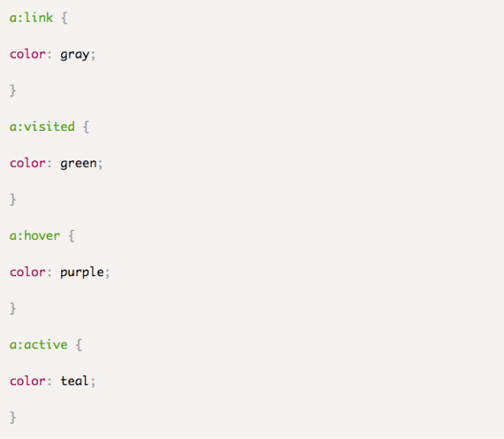This screenshot has width=504, height=439.
Task: Click the closing brace of a:link rule
Action: pos(13,90)
